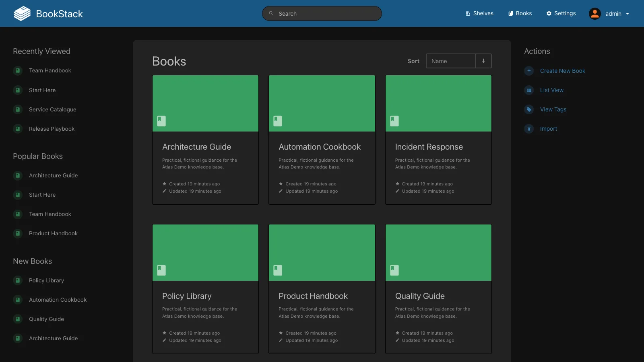Click book icon beside Product Handbook in Popular Books
This screenshot has height=362, width=644.
click(18, 233)
